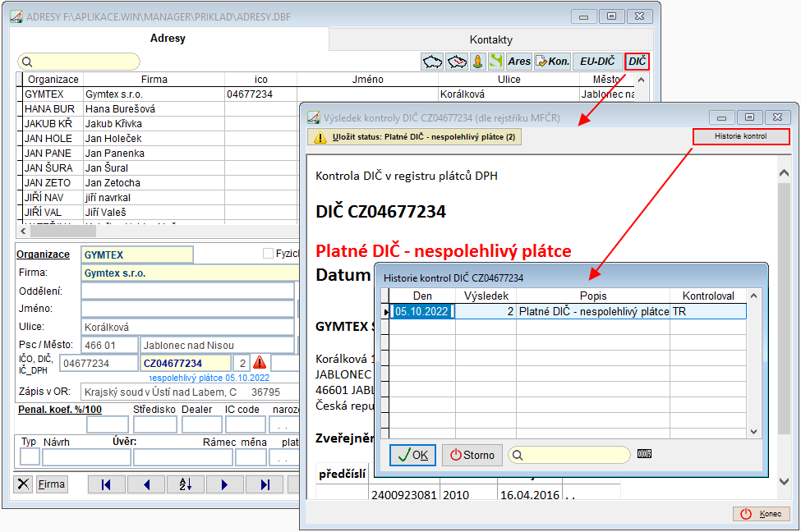Click the barcode icon in the Historie kontrol dialog

[x=644, y=454]
